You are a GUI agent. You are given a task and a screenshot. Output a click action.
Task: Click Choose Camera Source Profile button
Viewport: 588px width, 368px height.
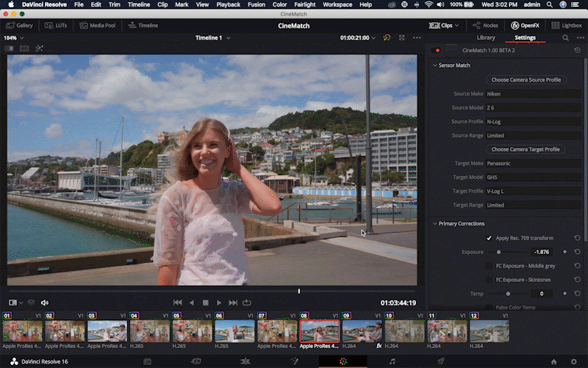point(526,79)
